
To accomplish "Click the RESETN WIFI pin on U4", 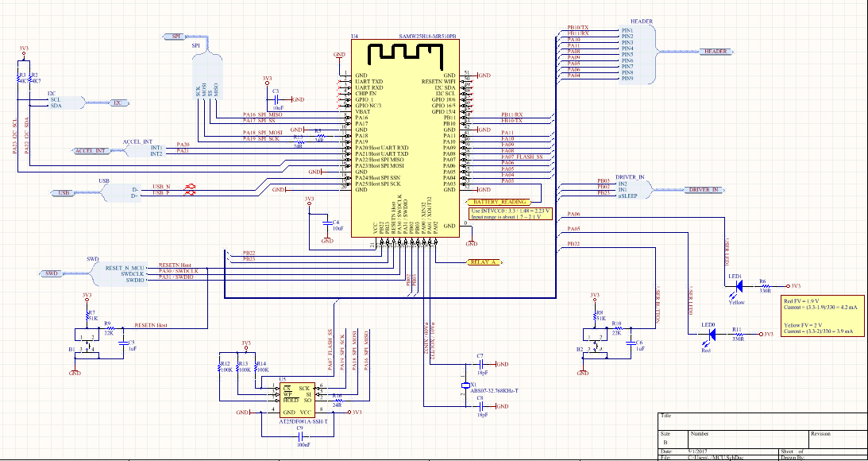I will point(438,81).
